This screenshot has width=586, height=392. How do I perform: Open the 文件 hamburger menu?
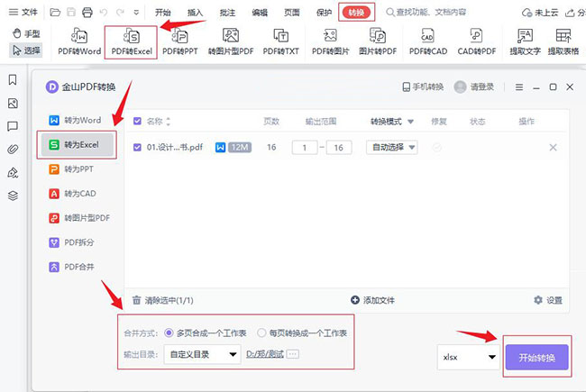(23, 13)
